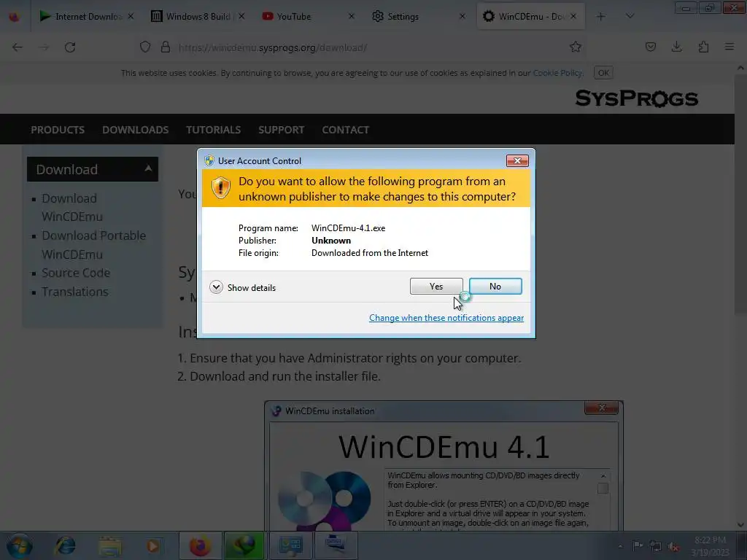This screenshot has height=560, width=747.
Task: Click the green globe taskbar icon
Action: 244,545
